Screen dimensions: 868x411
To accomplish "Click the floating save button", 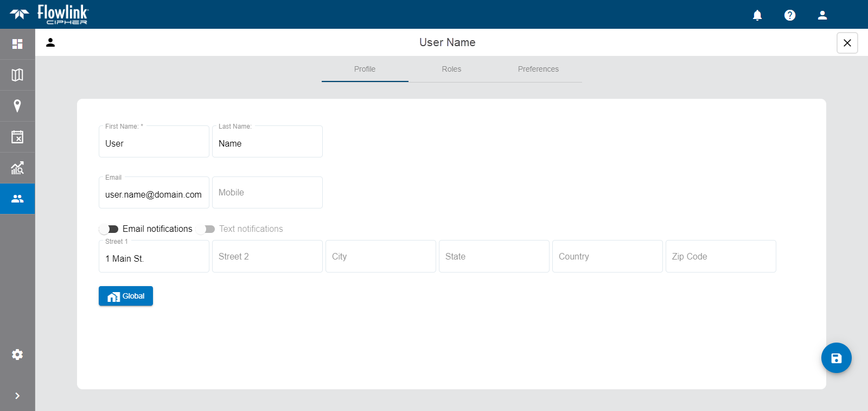I will [x=836, y=358].
